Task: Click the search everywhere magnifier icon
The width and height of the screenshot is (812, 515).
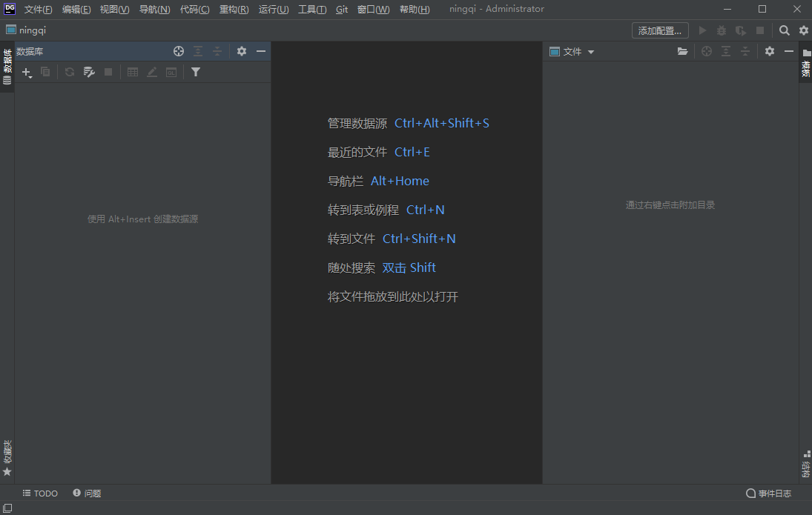Action: (x=785, y=30)
